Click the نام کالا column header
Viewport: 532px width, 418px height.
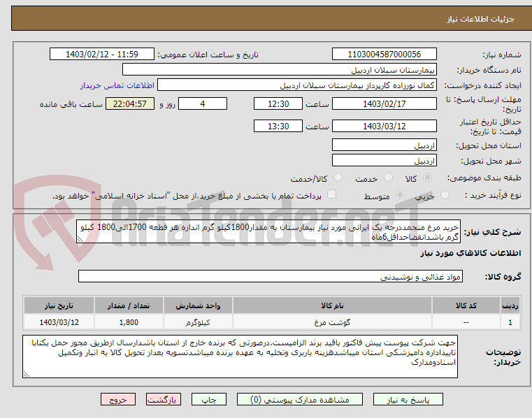[x=332, y=305]
